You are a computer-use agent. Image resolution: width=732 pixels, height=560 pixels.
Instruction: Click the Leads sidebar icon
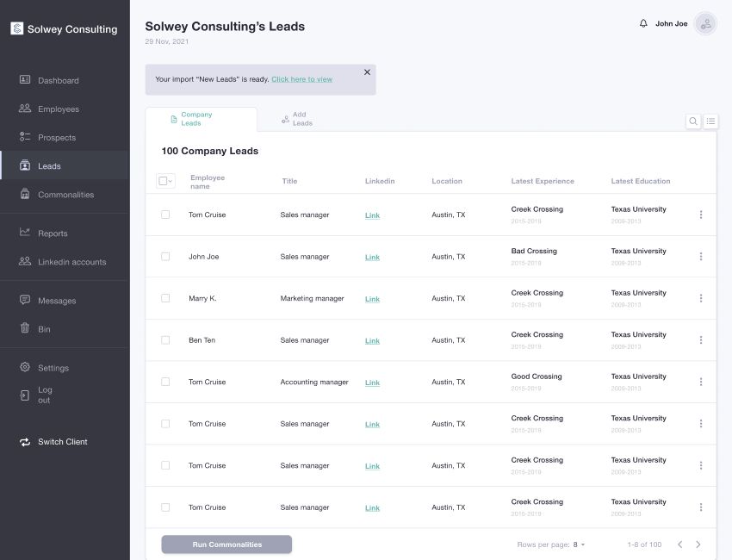click(25, 165)
